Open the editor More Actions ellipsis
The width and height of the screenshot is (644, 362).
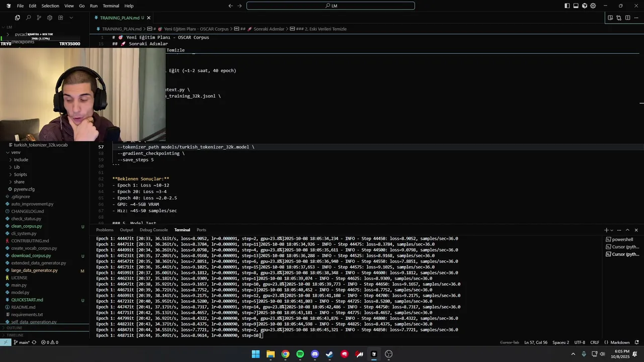[x=636, y=18]
